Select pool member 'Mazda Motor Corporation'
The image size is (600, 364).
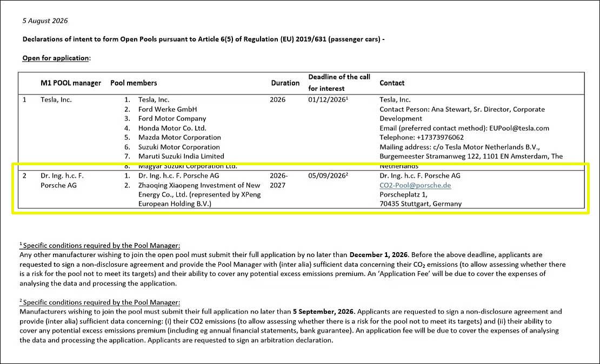[x=179, y=137]
